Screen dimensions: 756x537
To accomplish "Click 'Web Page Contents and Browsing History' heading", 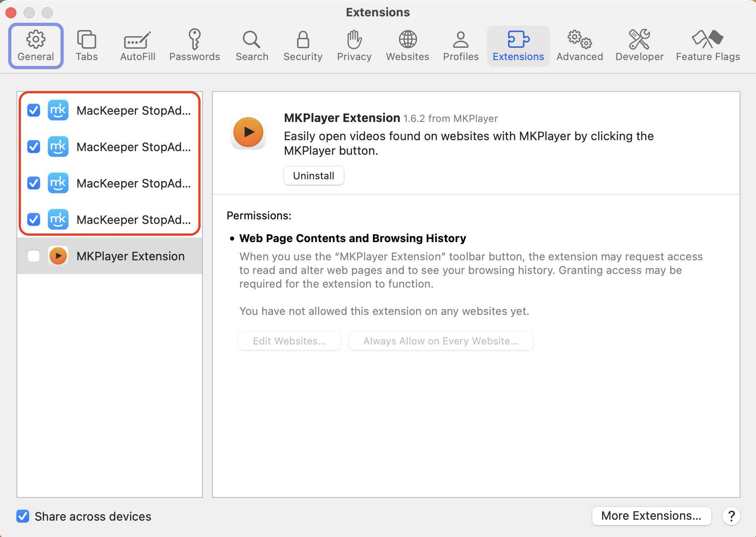I will 353,238.
